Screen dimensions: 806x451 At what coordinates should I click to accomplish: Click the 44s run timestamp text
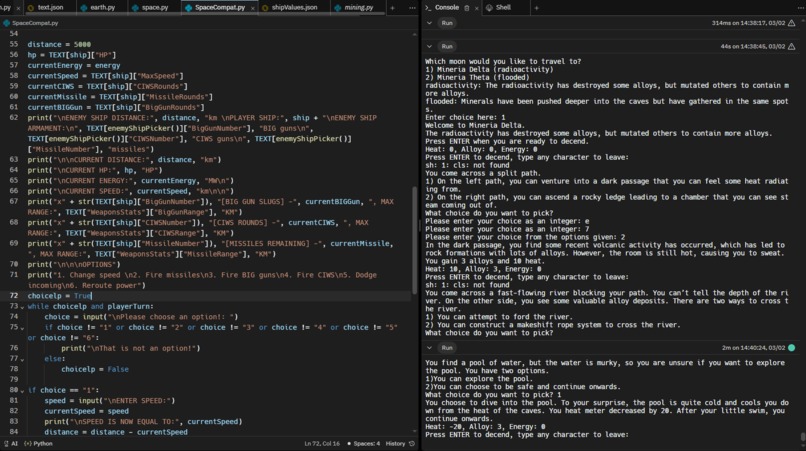(753, 46)
